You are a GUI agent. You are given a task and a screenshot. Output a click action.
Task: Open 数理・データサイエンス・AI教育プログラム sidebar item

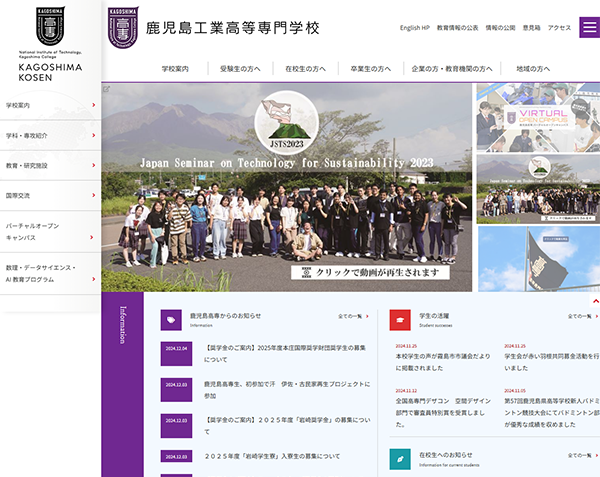50,274
